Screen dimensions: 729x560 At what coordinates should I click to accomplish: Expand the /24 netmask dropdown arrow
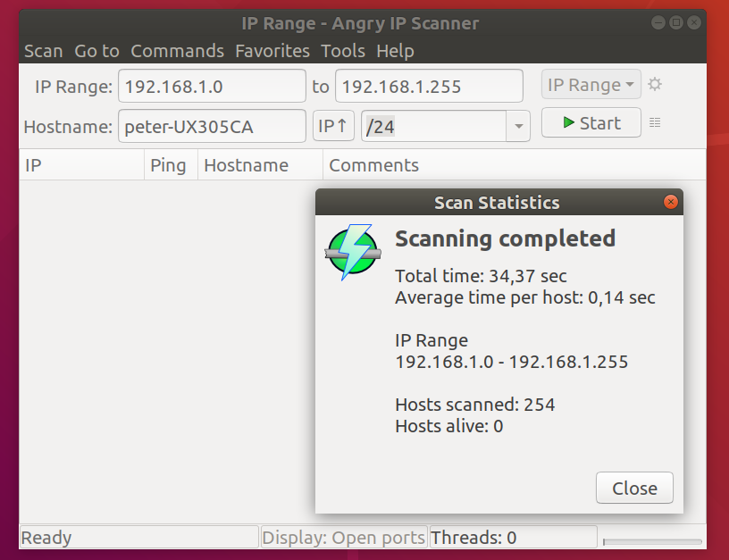[x=518, y=126]
